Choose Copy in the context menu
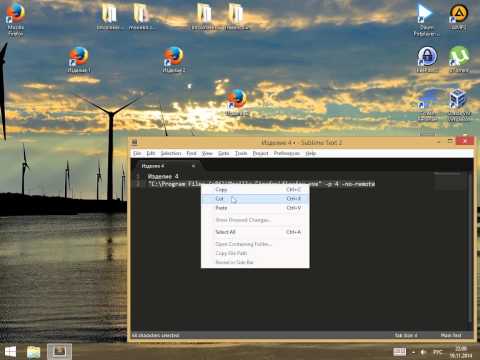This screenshot has height=360, width=480. [x=255, y=189]
